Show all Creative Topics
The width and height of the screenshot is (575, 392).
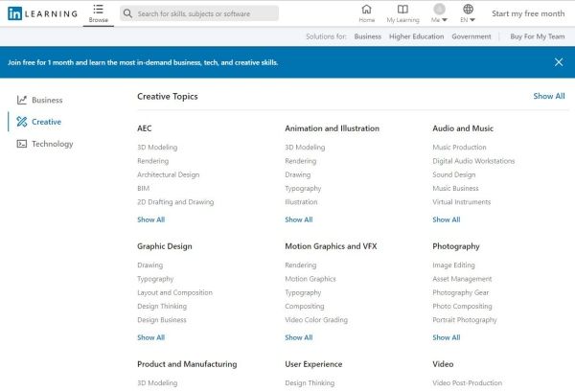pyautogui.click(x=548, y=96)
